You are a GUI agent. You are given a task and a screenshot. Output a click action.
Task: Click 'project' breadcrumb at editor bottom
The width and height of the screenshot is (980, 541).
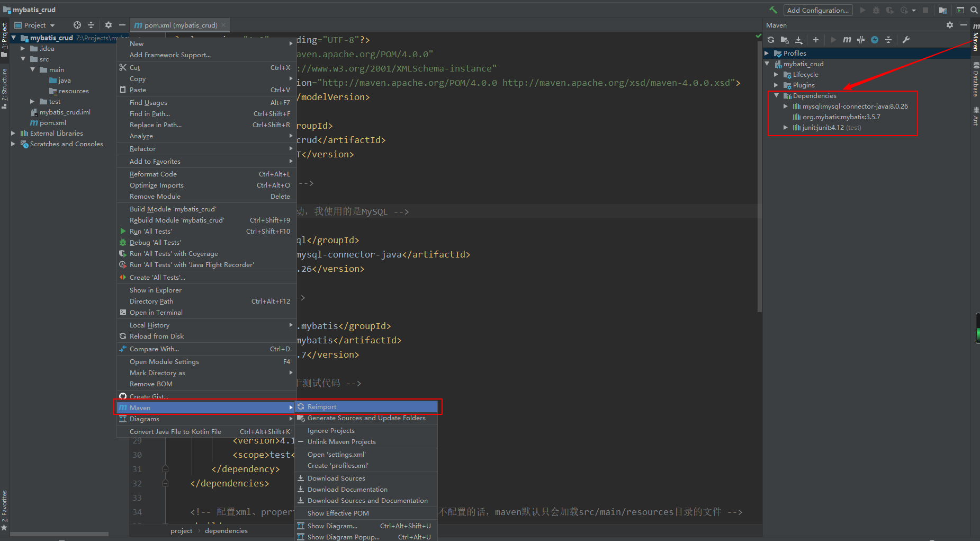point(181,530)
